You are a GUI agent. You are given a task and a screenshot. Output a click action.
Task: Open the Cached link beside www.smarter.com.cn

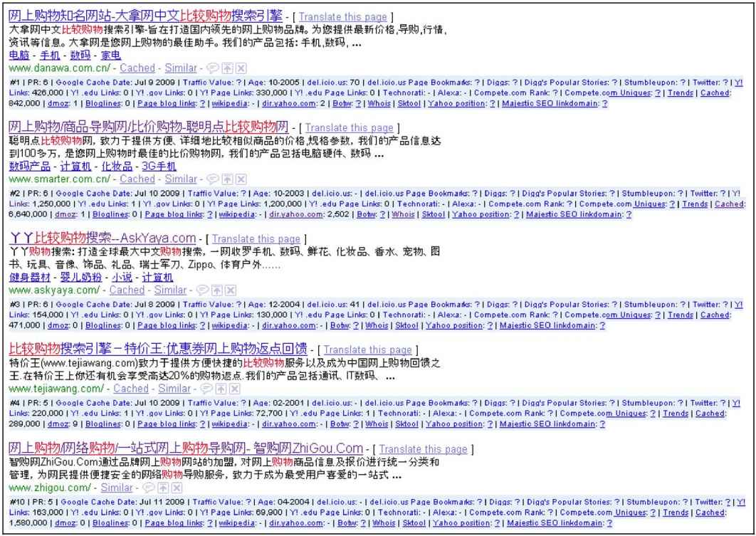point(137,179)
